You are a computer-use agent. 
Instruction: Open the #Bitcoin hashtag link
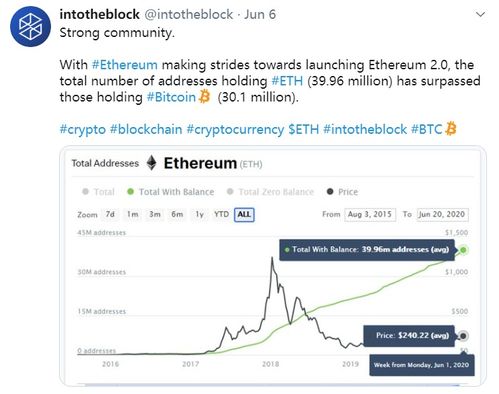tap(171, 97)
